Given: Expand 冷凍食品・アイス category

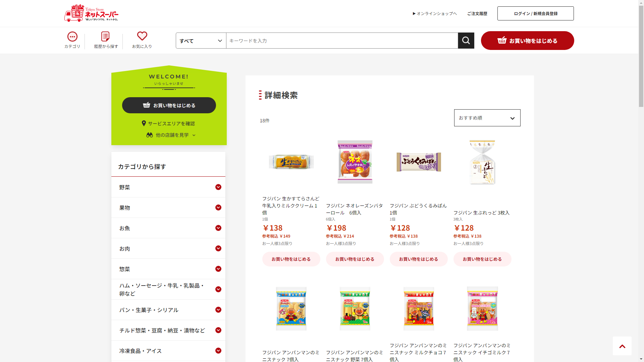Looking at the screenshot, I should pyautogui.click(x=168, y=351).
